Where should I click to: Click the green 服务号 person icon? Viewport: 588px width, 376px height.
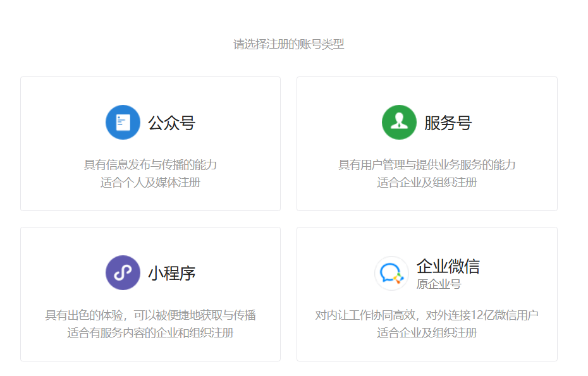pos(399,123)
